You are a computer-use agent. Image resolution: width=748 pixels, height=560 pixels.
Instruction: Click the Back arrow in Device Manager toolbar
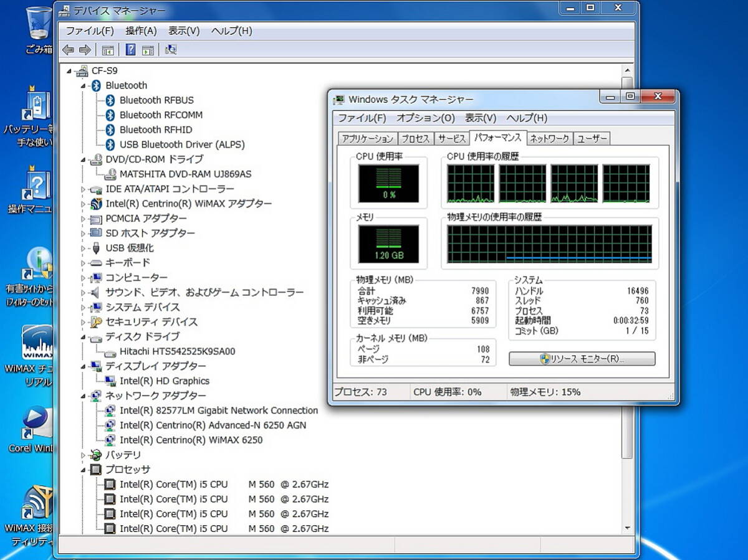coord(69,50)
